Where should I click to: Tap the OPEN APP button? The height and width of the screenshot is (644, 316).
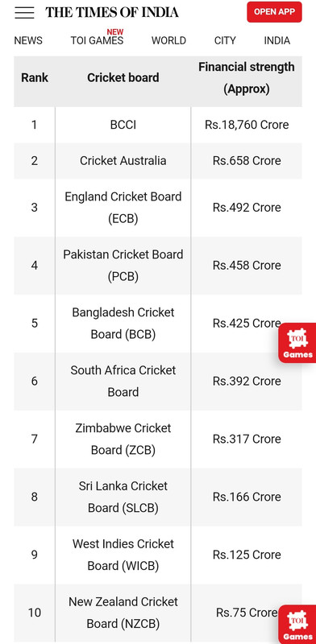coord(274,12)
